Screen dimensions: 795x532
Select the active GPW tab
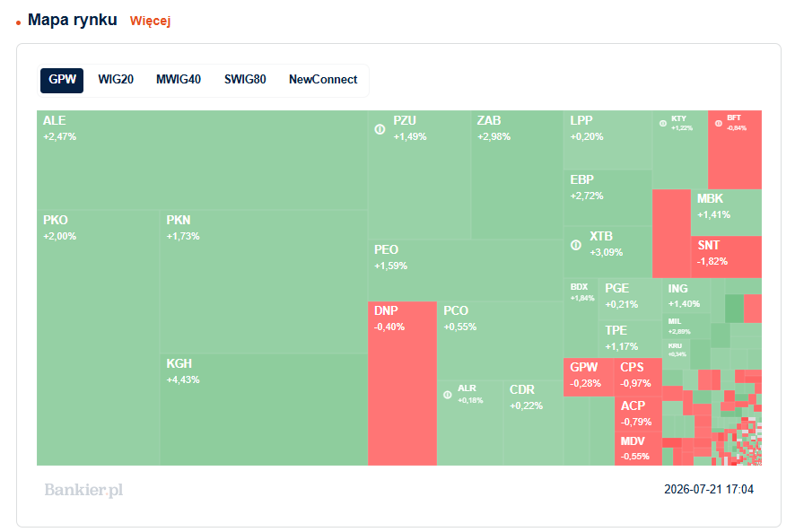coord(62,80)
